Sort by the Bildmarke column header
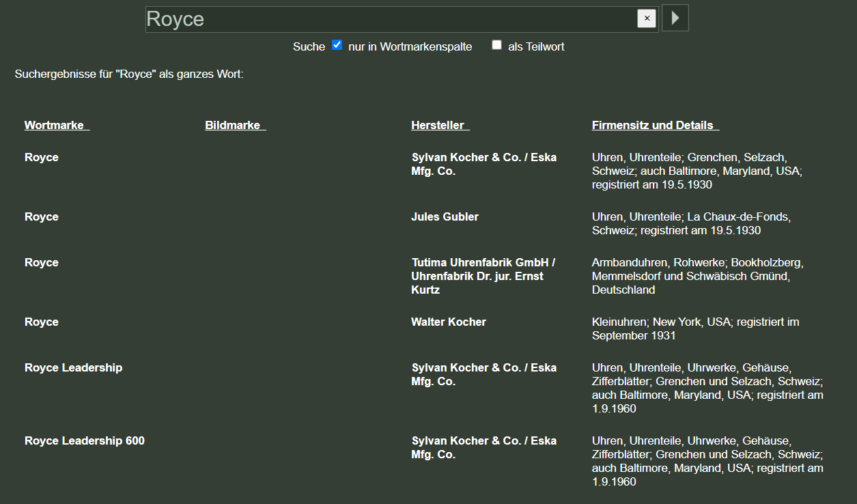 coord(235,125)
